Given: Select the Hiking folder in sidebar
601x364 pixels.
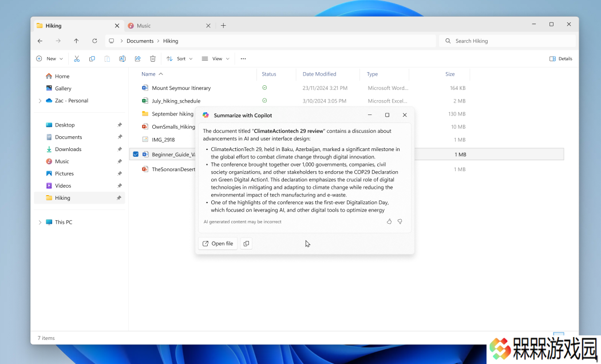Looking at the screenshot, I should 80,197.
